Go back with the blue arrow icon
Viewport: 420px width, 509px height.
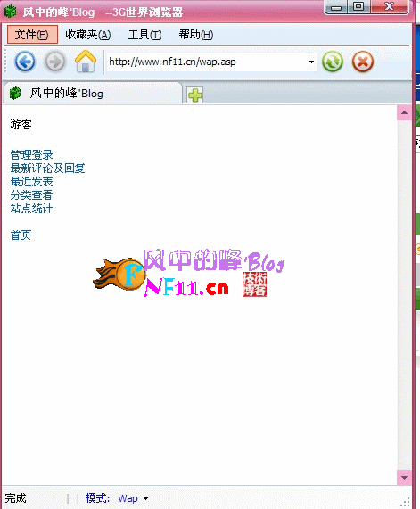[25, 62]
